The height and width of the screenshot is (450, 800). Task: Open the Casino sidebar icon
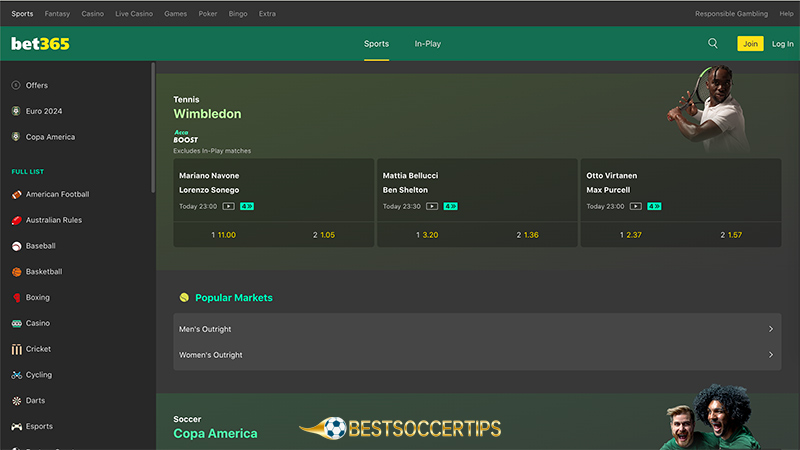pos(16,323)
